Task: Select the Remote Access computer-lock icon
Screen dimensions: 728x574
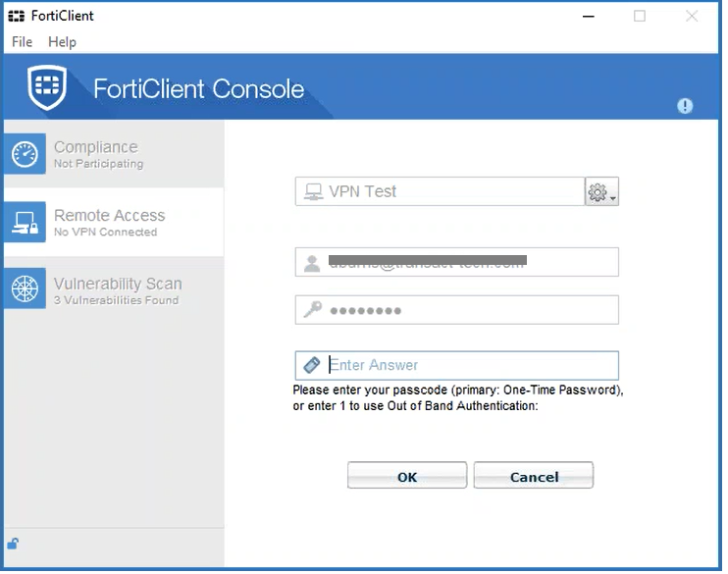Action: [26, 222]
